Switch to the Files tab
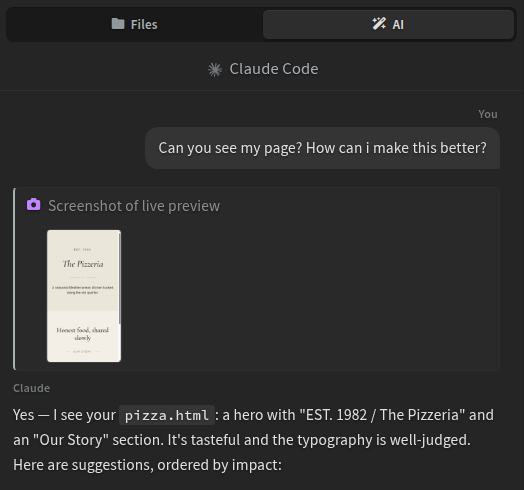Screen dimensions: 524x490 [134, 24]
